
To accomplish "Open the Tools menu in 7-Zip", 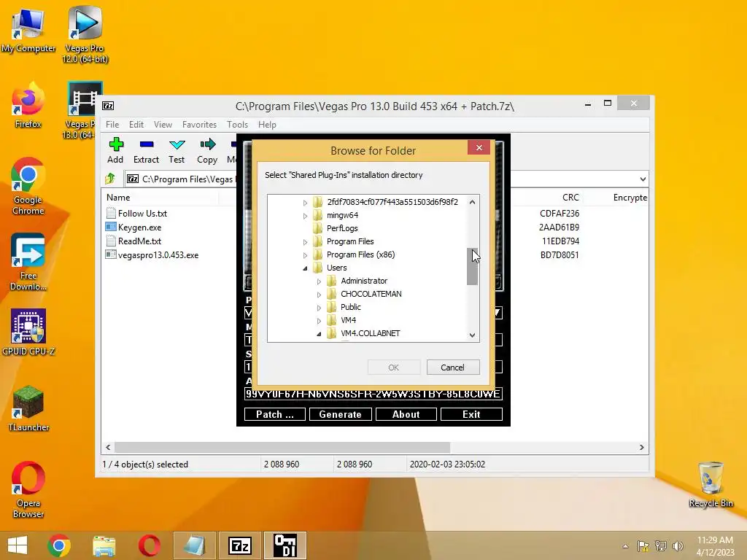I will 237,124.
